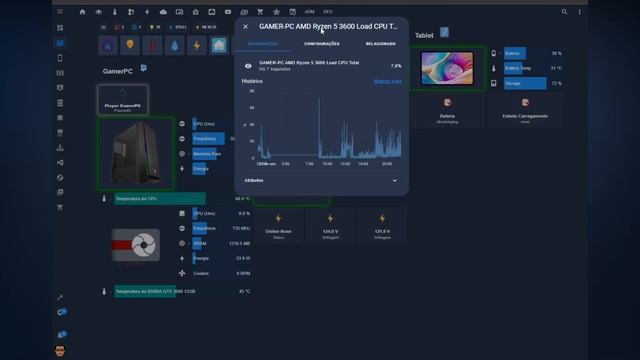Click the highlighted house shortcut tile
The width and height of the screenshot is (640, 360).
tap(219, 45)
